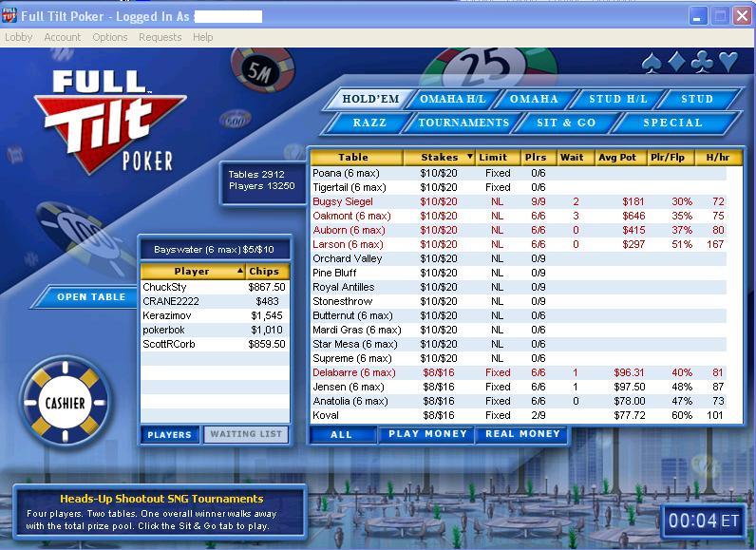Select the Star Mesa (6 max) table
Image resolution: width=756 pixels, height=550 pixels.
pyautogui.click(x=519, y=344)
